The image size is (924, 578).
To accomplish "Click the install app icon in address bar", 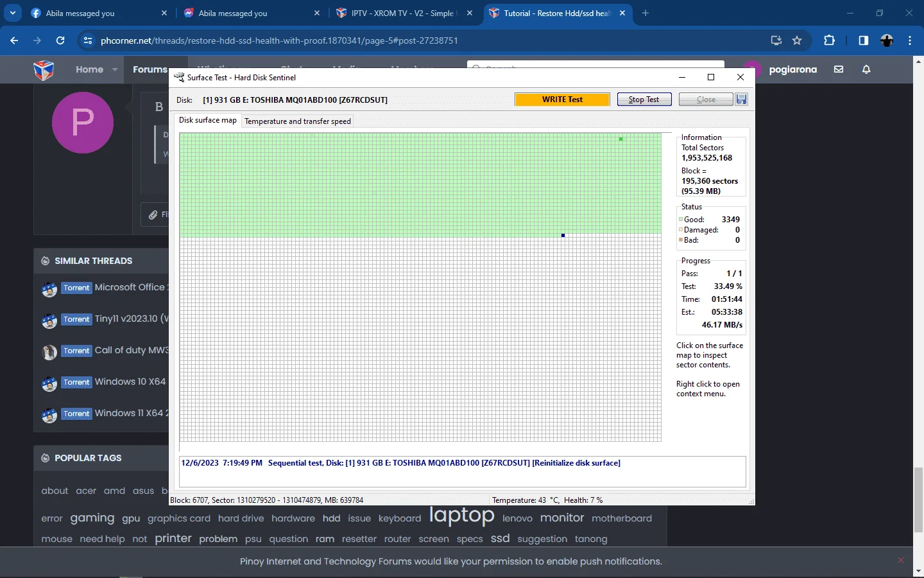I will [776, 40].
